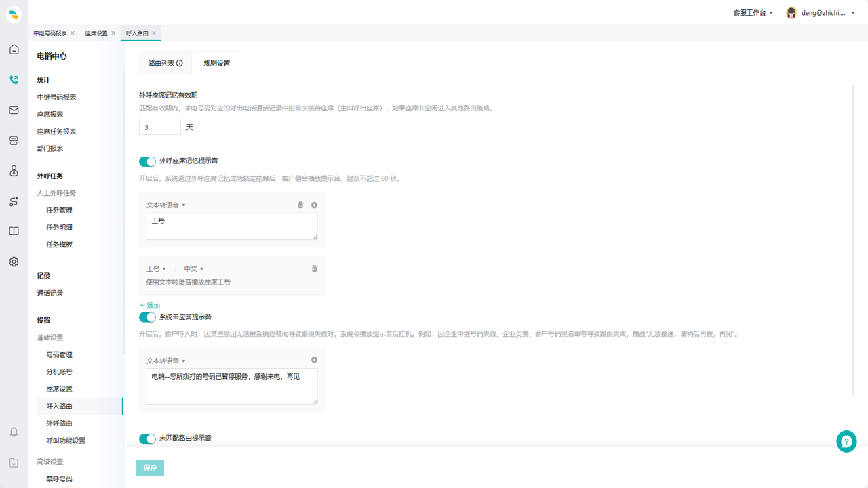Open the 客服工作台 dropdown

point(753,13)
